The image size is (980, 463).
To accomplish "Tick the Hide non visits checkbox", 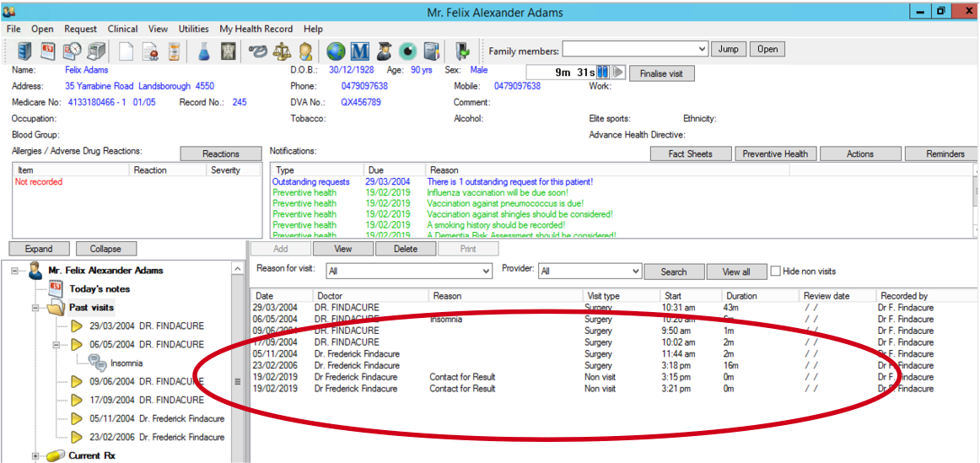I will tap(776, 272).
